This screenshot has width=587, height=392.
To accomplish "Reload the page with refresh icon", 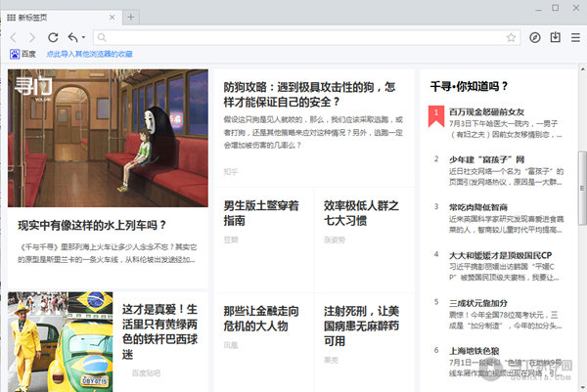I will pyautogui.click(x=53, y=37).
